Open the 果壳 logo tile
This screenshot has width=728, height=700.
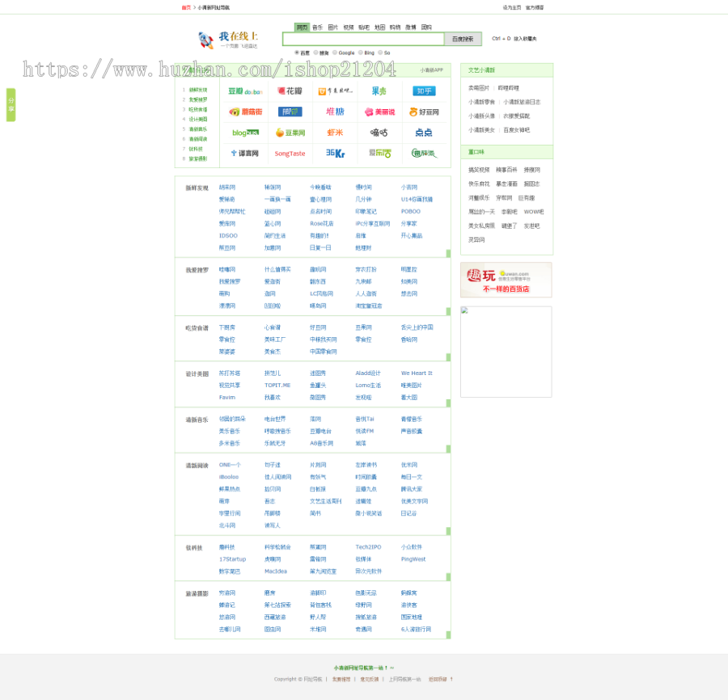point(379,91)
